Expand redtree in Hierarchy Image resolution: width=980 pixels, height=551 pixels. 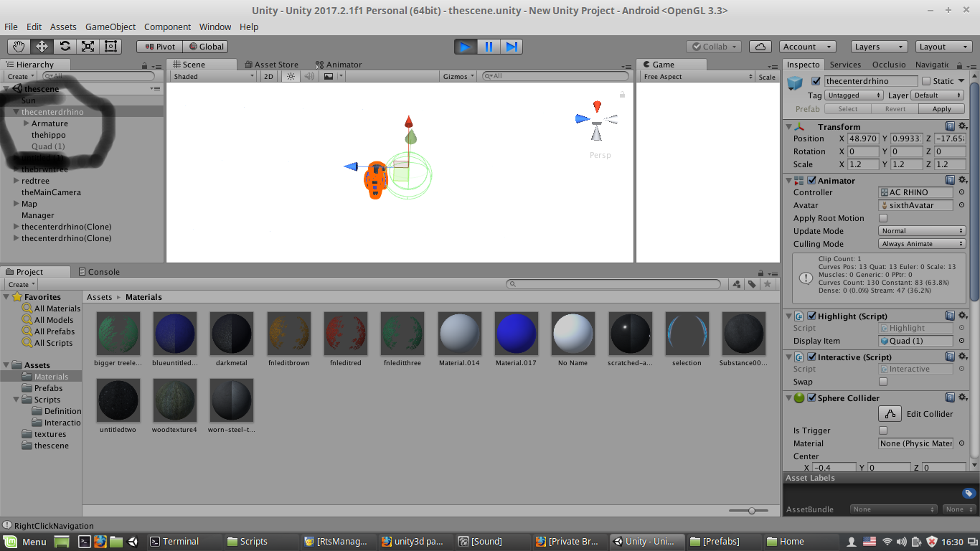tap(16, 181)
